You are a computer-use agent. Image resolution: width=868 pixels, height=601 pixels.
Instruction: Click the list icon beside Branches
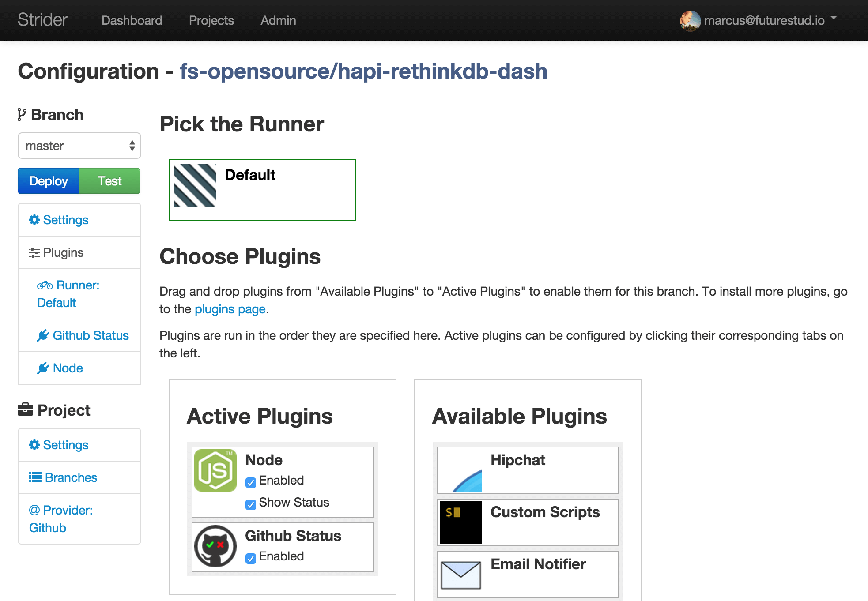(35, 477)
